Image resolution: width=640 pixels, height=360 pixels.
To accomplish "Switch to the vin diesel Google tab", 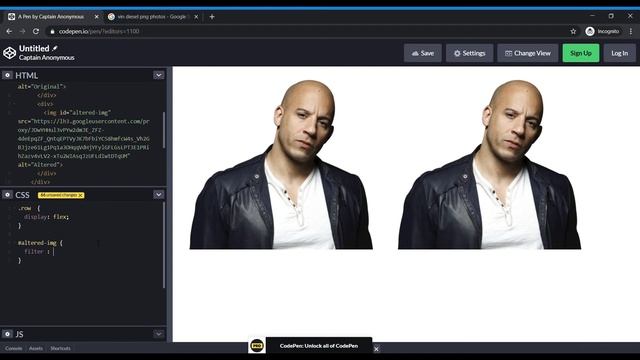I will [151, 17].
